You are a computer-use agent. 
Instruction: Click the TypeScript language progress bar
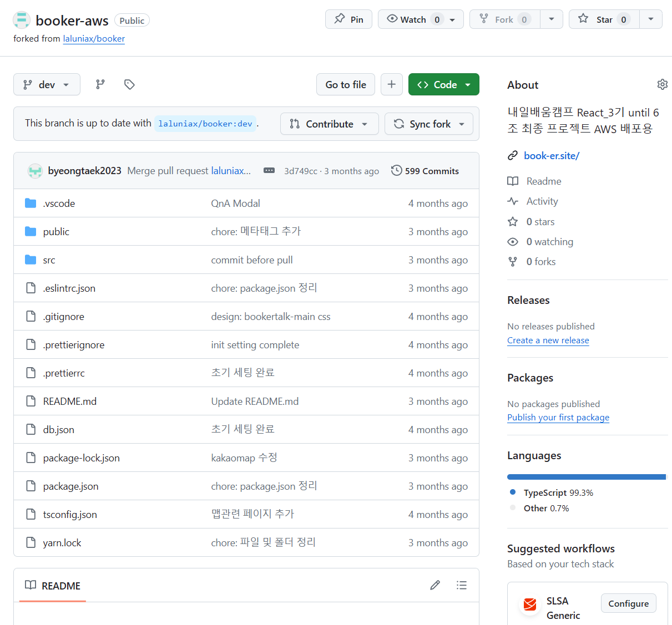coord(586,477)
